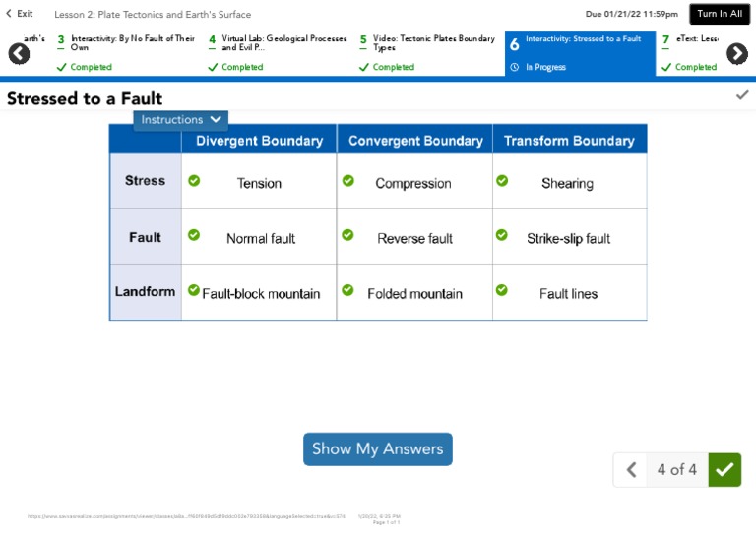The width and height of the screenshot is (756, 536).
Task: Open Interactivity: Stressed to a Fault tab
Action: pos(581,53)
